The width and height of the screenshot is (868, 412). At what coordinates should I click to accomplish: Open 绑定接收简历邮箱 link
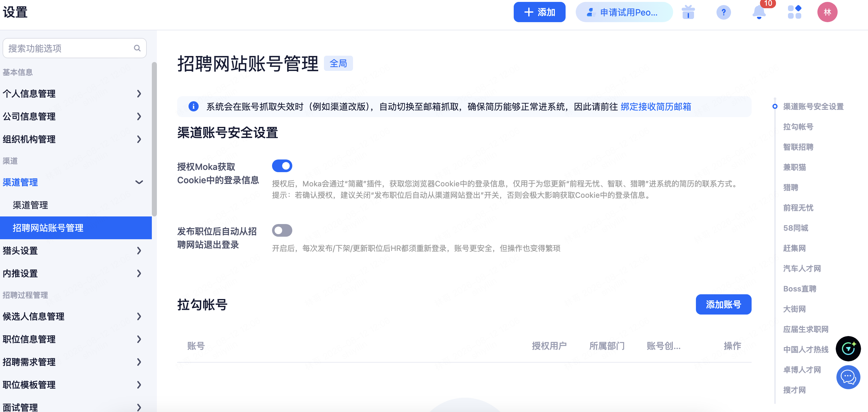point(656,107)
